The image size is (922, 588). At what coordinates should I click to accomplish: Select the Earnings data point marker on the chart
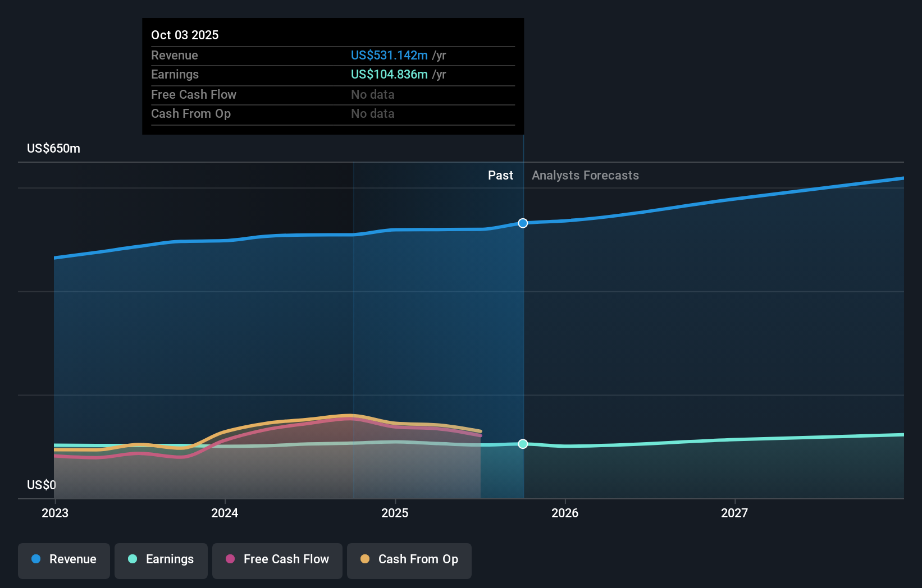point(523,444)
